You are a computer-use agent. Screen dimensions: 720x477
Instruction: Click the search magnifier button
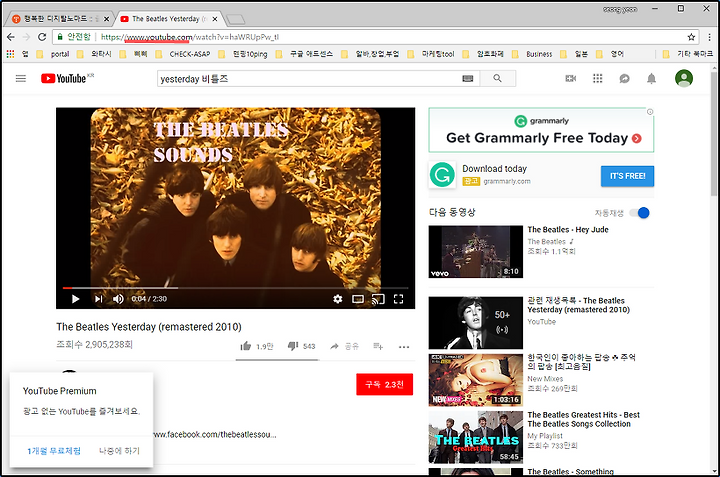pos(497,79)
